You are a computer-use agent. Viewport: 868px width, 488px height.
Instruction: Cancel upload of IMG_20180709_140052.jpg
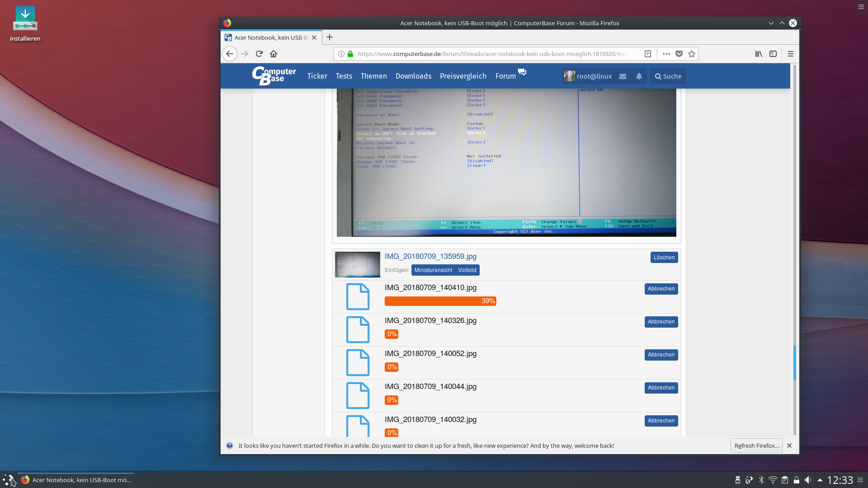pyautogui.click(x=661, y=355)
